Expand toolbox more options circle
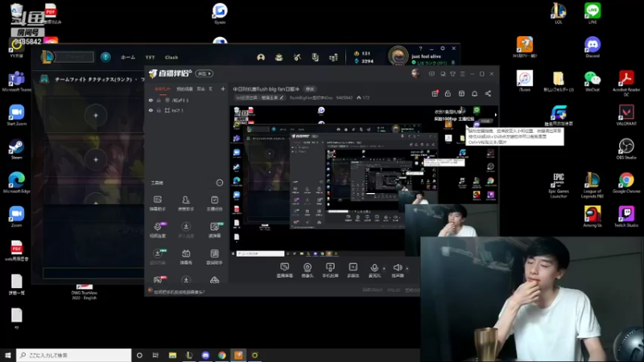The height and width of the screenshot is (362, 644). click(219, 183)
